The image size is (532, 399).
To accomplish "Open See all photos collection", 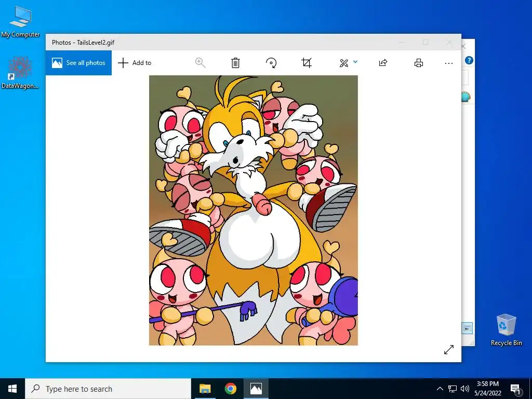I will click(x=79, y=63).
